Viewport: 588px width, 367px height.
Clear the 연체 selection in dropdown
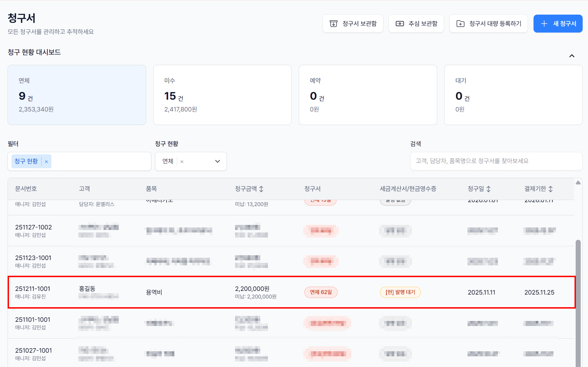click(x=182, y=161)
